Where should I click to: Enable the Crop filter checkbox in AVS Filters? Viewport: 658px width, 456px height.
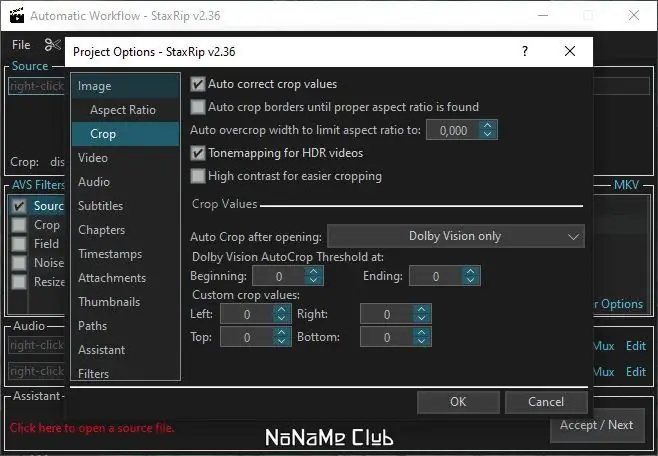pyautogui.click(x=19, y=225)
